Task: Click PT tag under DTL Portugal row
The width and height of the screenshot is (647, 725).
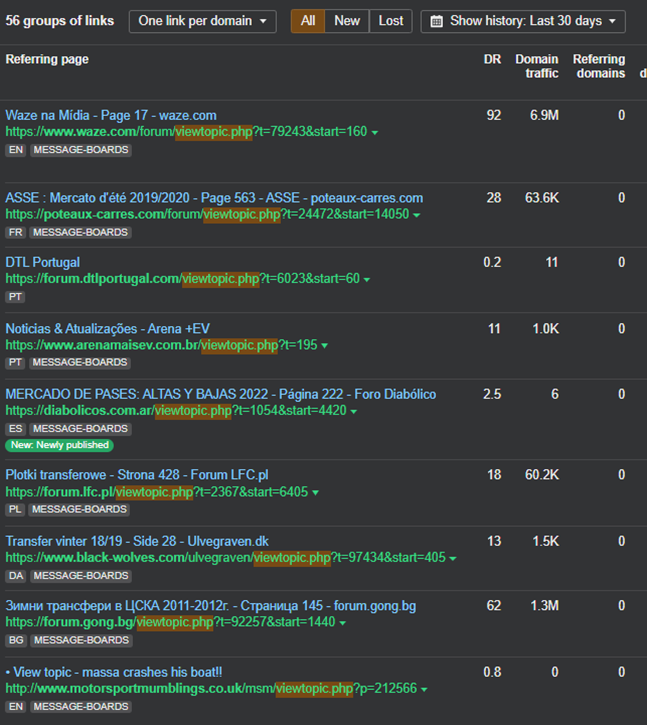Action: pos(15,296)
